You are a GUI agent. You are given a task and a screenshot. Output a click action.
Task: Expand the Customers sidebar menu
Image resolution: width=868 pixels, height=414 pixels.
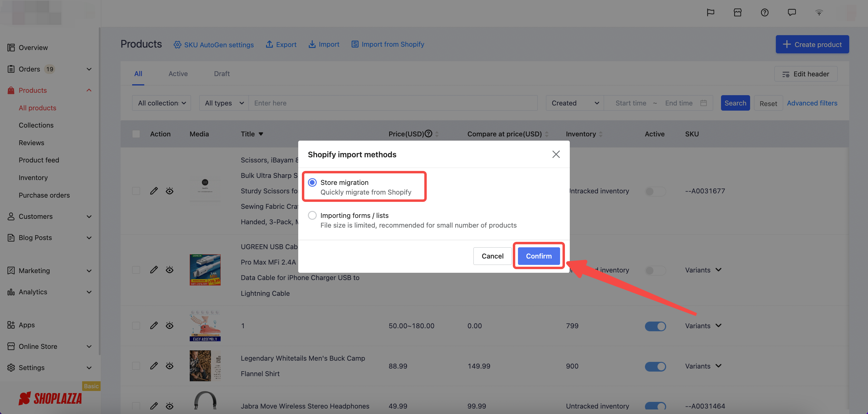click(x=89, y=217)
